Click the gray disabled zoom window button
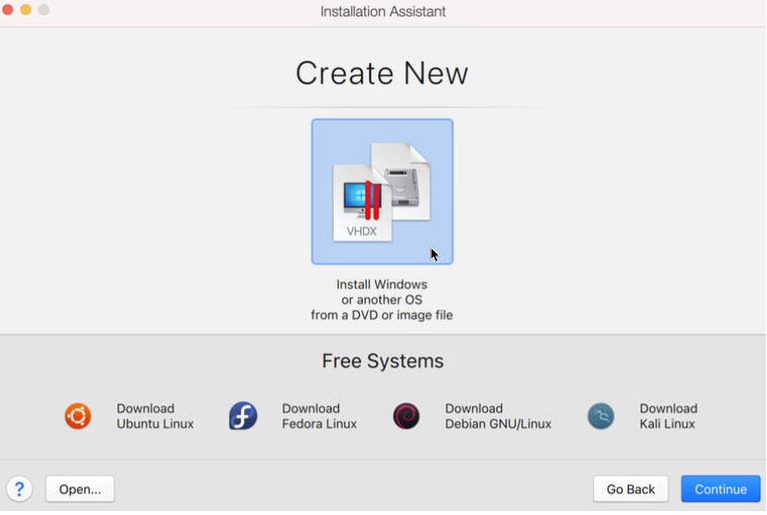 [x=43, y=10]
